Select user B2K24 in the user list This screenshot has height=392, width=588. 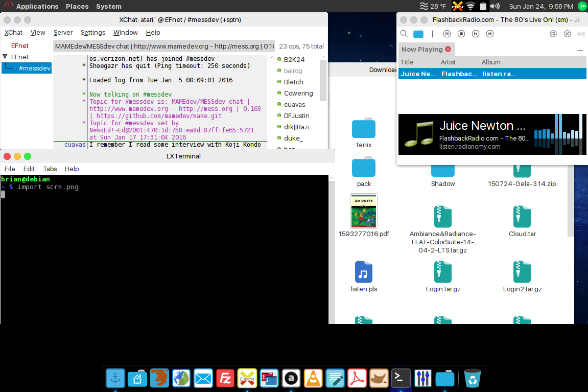point(294,59)
